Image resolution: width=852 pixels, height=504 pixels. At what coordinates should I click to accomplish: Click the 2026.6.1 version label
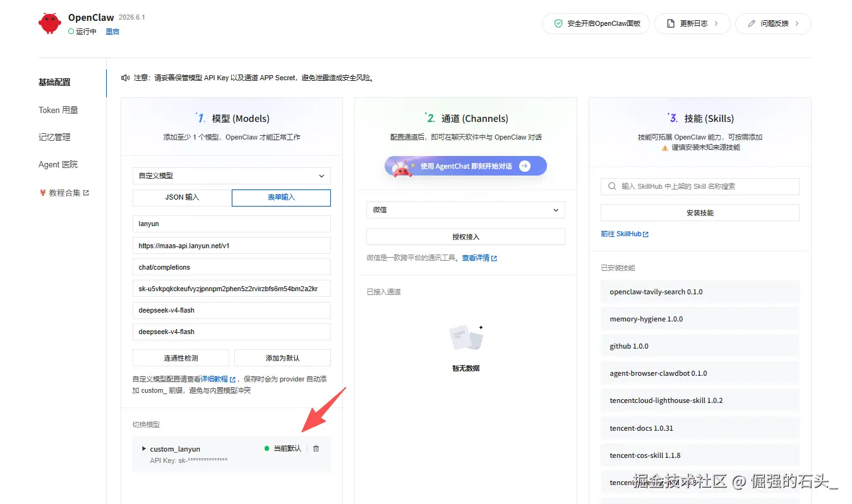(131, 17)
